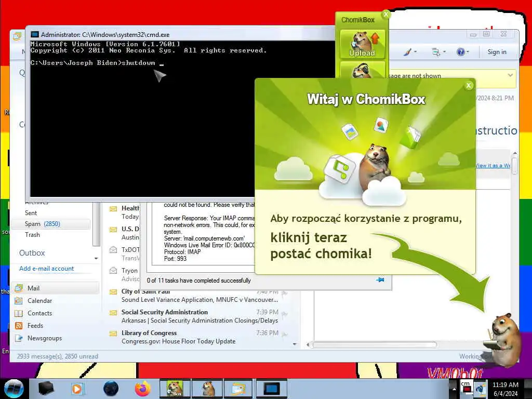Click envelope icon of Library of Congress email
This screenshot has height=399, width=532.
pyautogui.click(x=113, y=334)
